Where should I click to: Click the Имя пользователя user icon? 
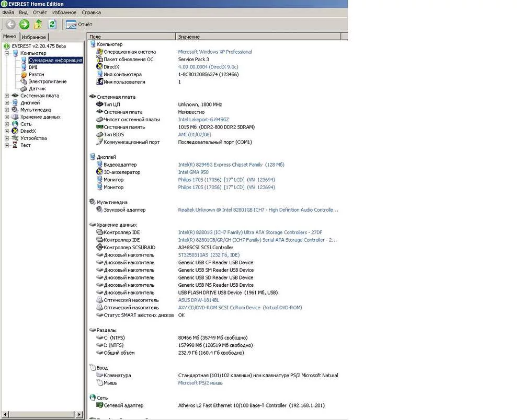99,81
